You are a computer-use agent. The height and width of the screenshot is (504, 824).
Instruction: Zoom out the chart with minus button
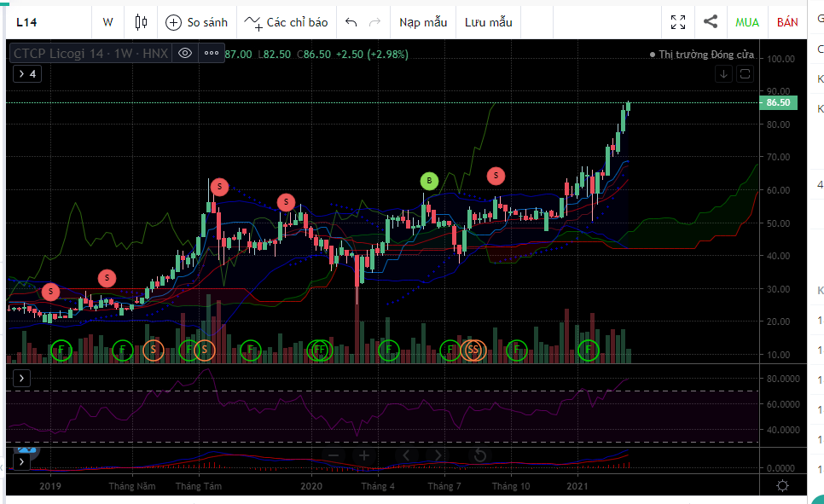334,455
